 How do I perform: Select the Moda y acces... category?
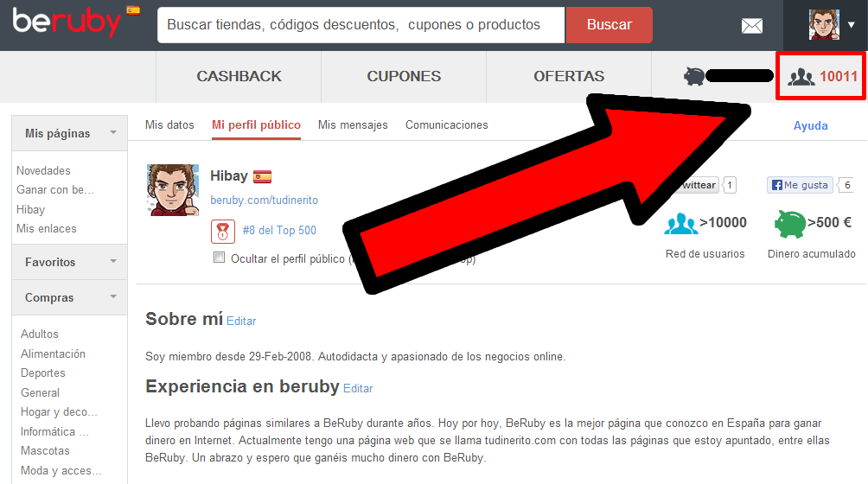point(61,471)
